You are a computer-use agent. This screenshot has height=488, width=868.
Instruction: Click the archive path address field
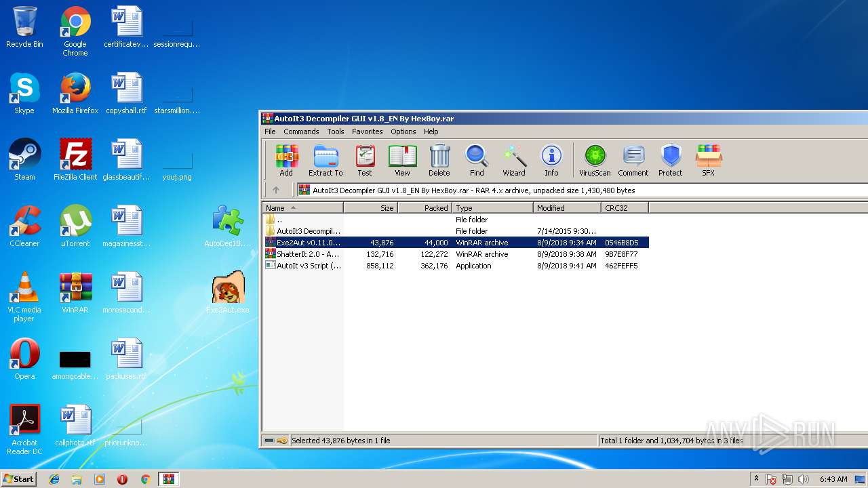[x=581, y=190]
